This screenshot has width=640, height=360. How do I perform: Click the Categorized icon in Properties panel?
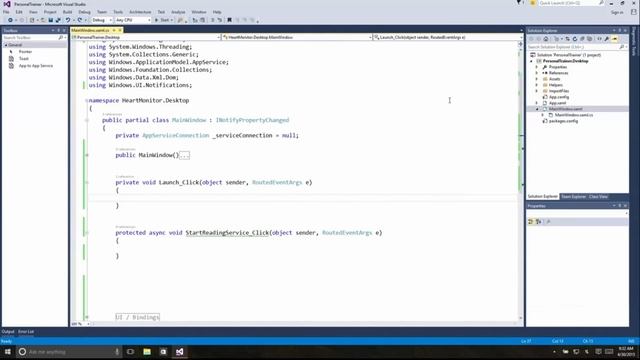click(531, 222)
